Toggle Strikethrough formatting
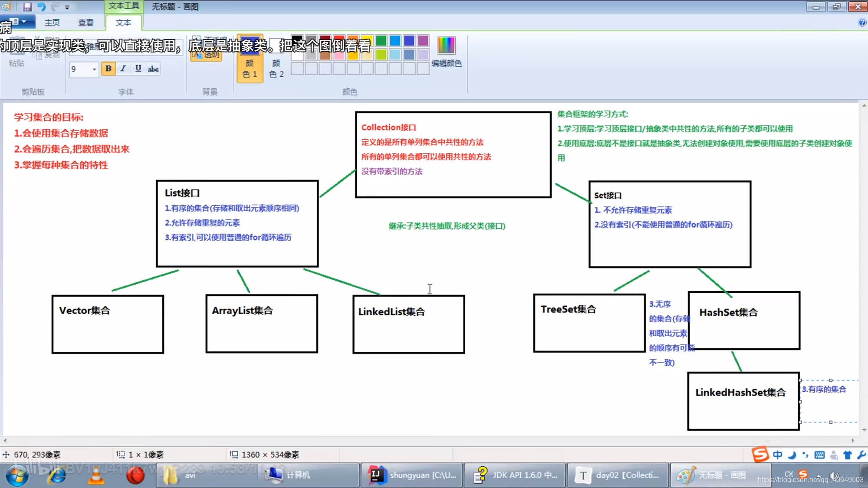 (153, 69)
